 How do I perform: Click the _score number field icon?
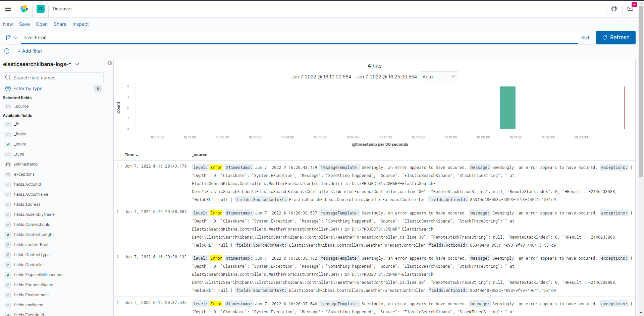click(8, 144)
